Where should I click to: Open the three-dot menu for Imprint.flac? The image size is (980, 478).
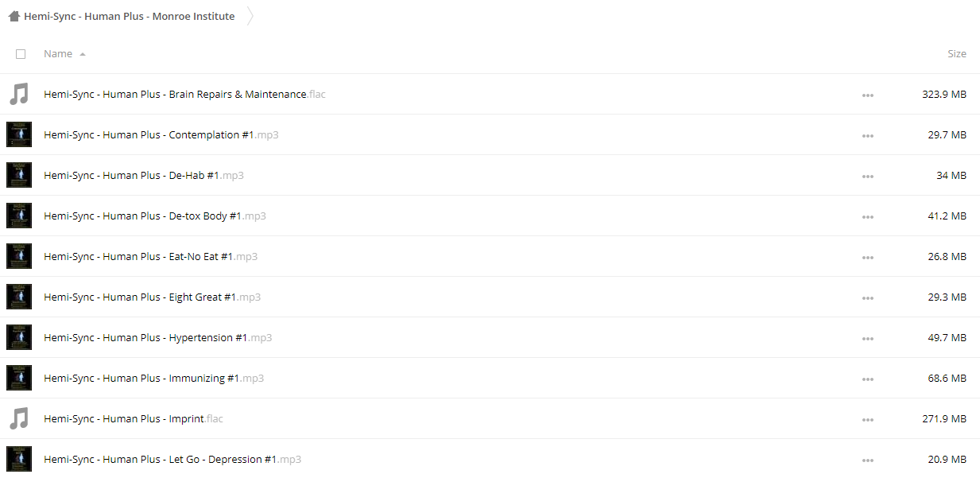[867, 420]
